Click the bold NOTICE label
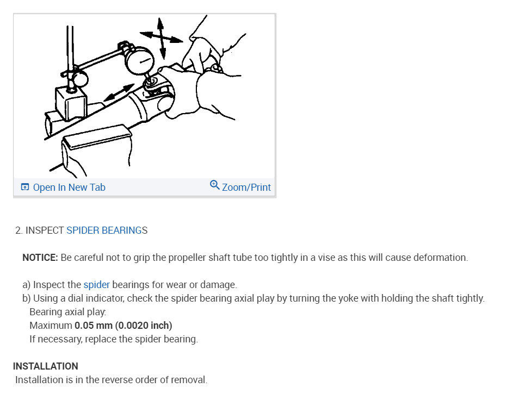Viewport: 532px width, 400px height. pos(40,258)
